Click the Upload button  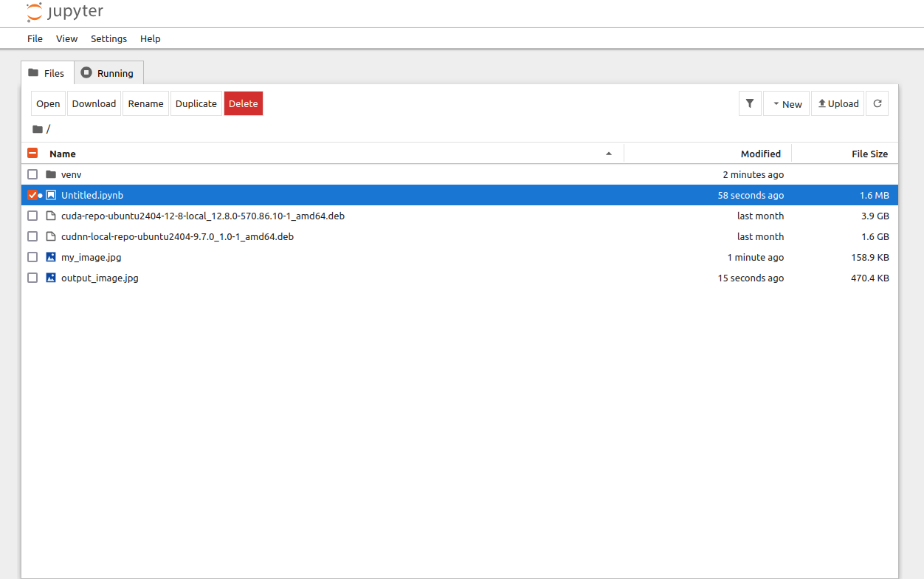tap(838, 103)
